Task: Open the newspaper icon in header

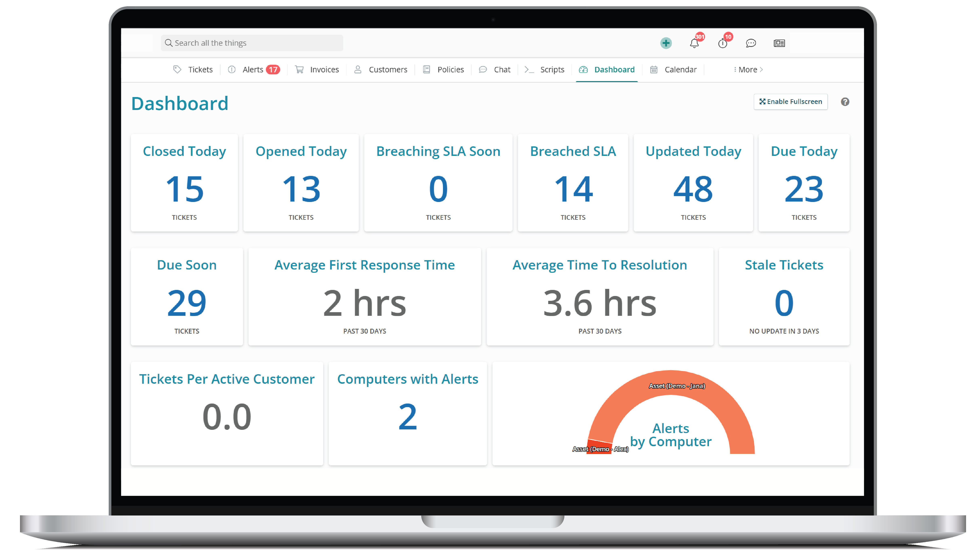Action: 779,43
